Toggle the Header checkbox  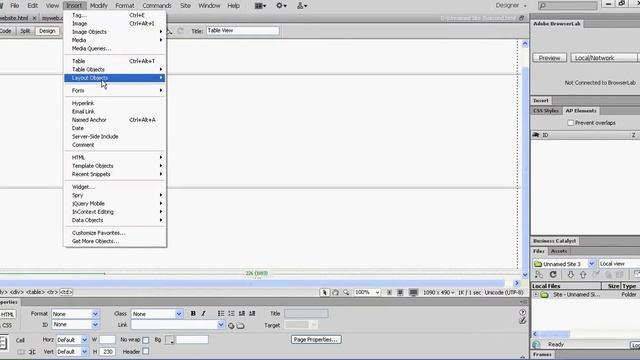tap(146, 351)
